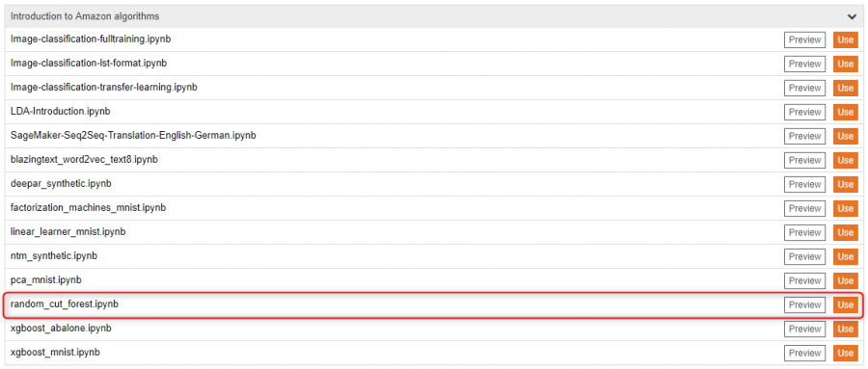Preview pca_mnist.ipynb

[x=805, y=280]
